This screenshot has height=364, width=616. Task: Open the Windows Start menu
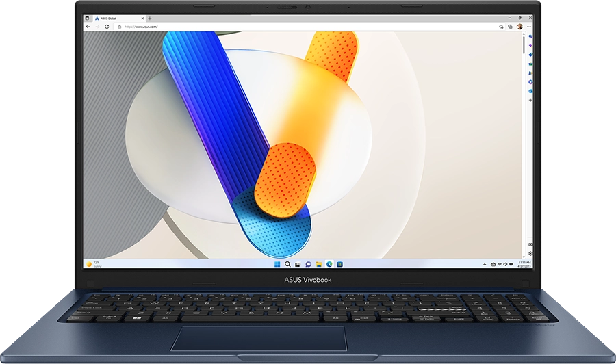[x=277, y=264]
